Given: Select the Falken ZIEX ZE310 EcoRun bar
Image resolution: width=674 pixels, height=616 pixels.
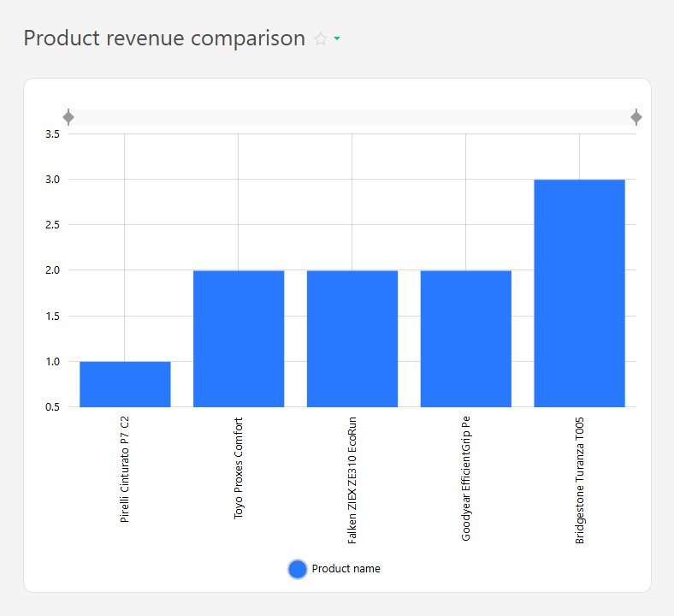Looking at the screenshot, I should tap(352, 339).
